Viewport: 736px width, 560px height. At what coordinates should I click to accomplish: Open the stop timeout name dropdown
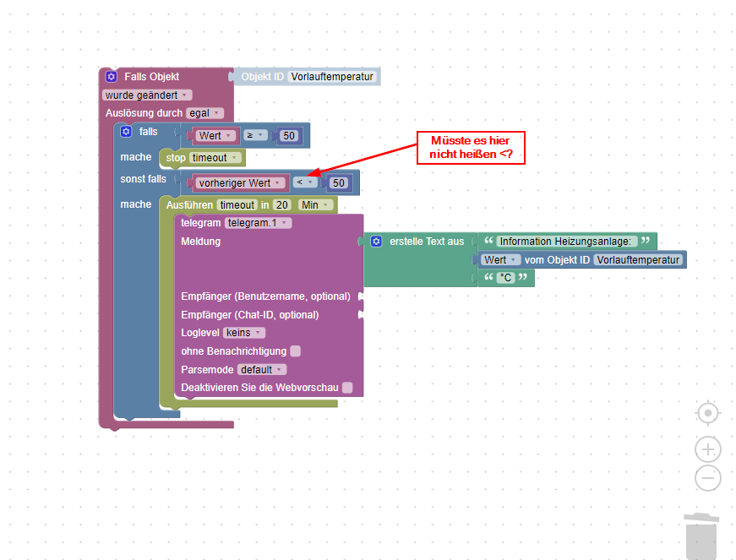[215, 158]
